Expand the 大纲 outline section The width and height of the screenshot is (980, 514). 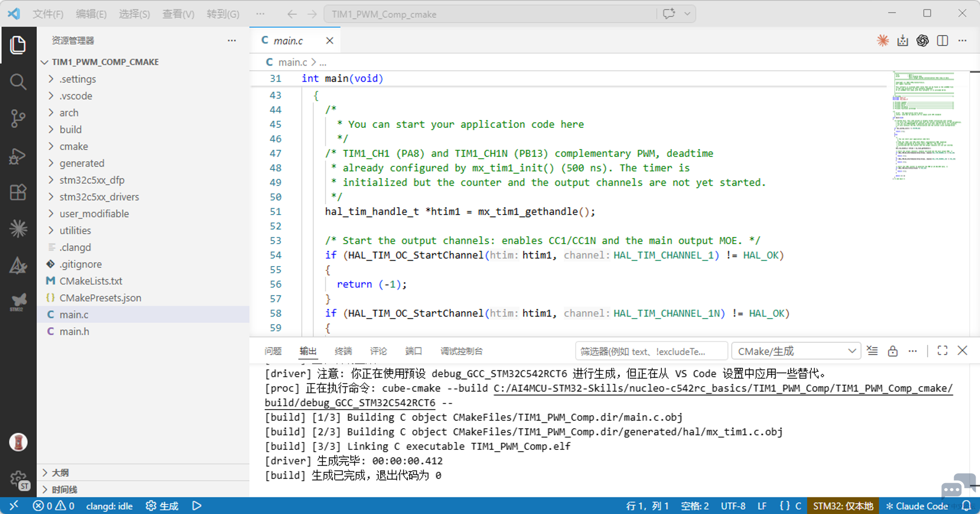pos(60,472)
